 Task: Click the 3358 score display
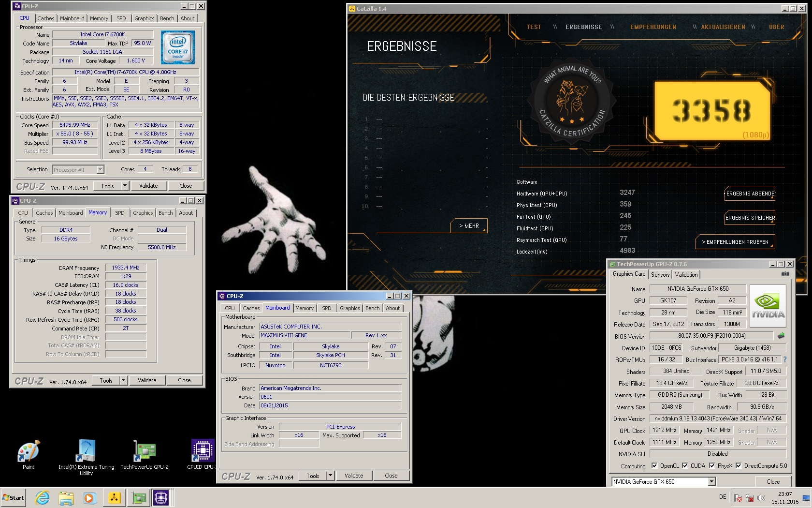coord(712,111)
